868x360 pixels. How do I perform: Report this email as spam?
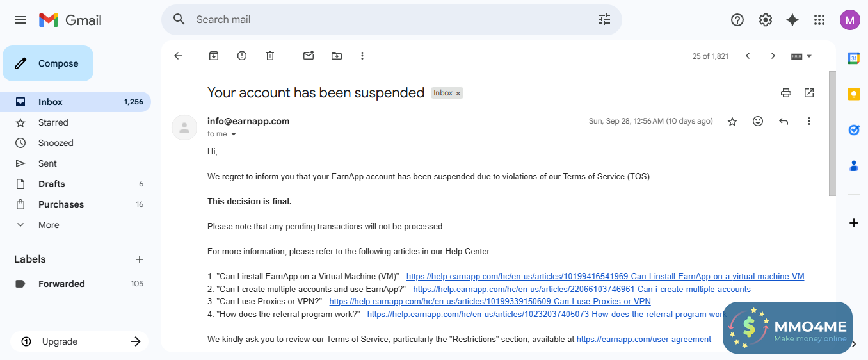click(x=242, y=56)
